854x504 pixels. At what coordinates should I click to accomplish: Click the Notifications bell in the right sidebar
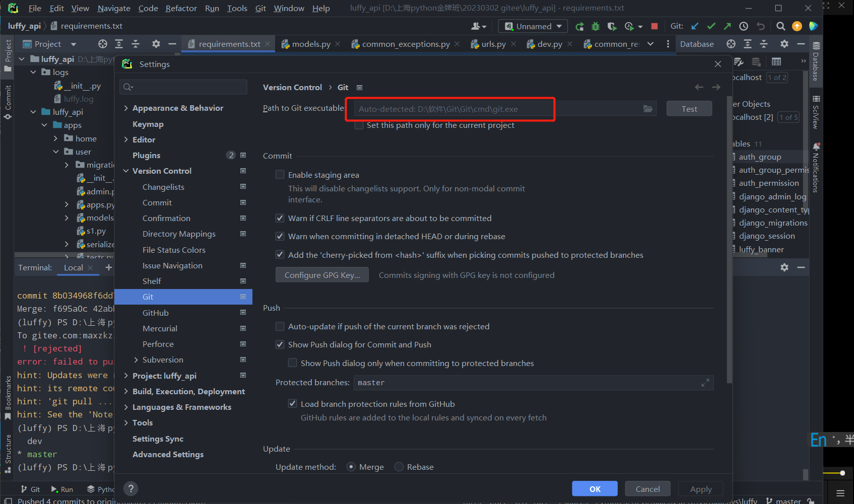click(x=816, y=147)
